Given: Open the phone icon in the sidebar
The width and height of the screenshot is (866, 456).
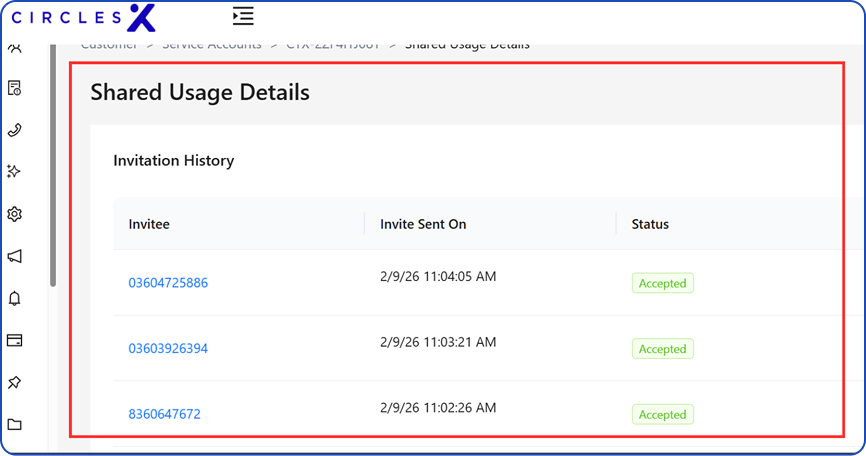Looking at the screenshot, I should coord(15,130).
